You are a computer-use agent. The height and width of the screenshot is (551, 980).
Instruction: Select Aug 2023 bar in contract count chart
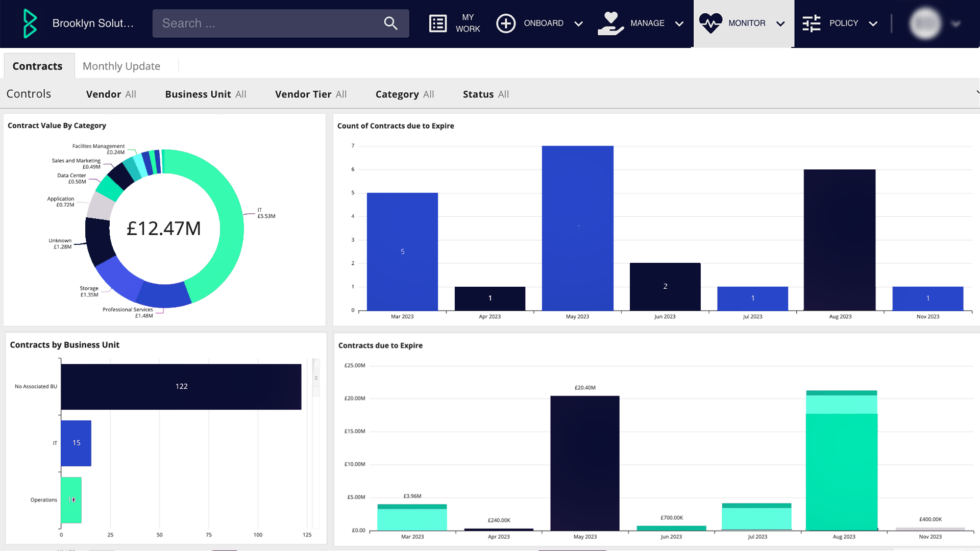(x=840, y=240)
